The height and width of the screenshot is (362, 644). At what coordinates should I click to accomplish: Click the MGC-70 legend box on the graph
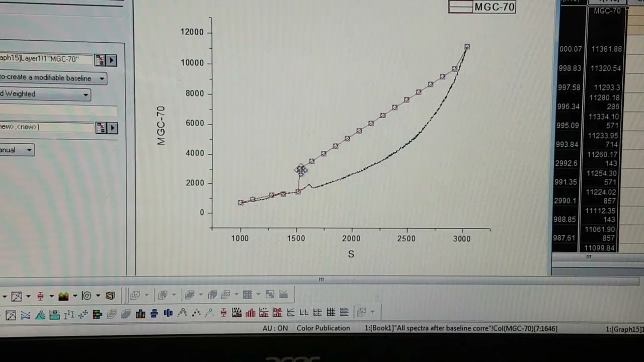(482, 7)
